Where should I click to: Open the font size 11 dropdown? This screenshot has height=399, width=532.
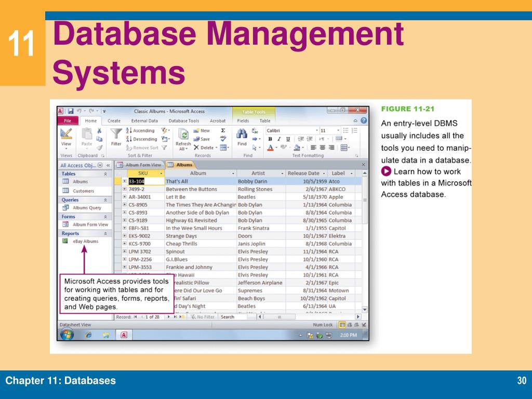point(338,130)
